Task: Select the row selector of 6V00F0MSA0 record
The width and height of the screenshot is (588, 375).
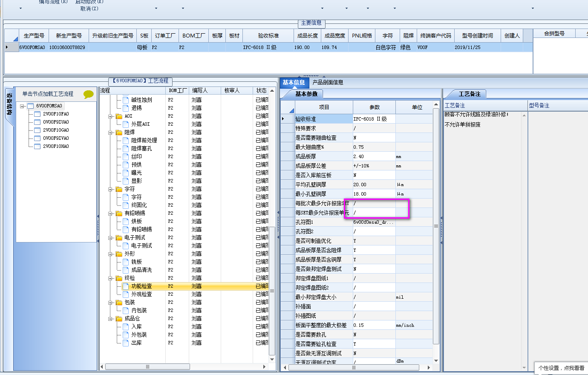Action: (11, 47)
